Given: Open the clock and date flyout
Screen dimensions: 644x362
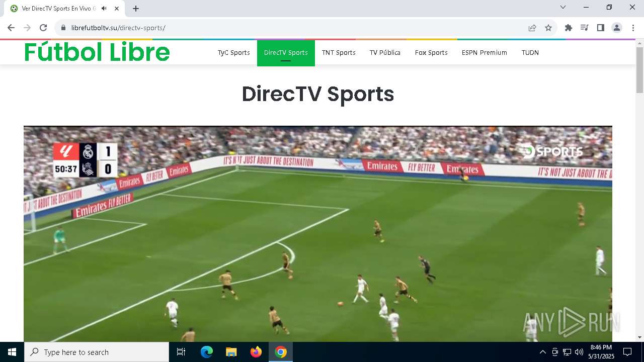Looking at the screenshot, I should pos(601,352).
